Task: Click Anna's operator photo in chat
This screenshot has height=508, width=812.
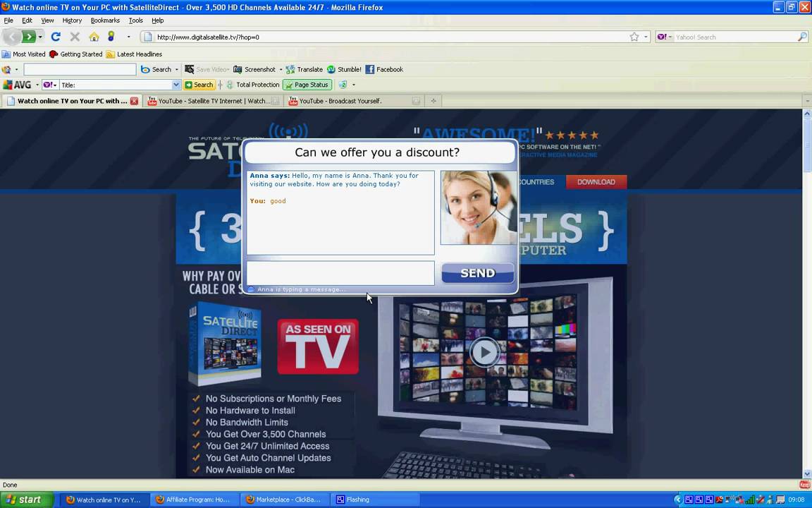Action: pyautogui.click(x=479, y=207)
